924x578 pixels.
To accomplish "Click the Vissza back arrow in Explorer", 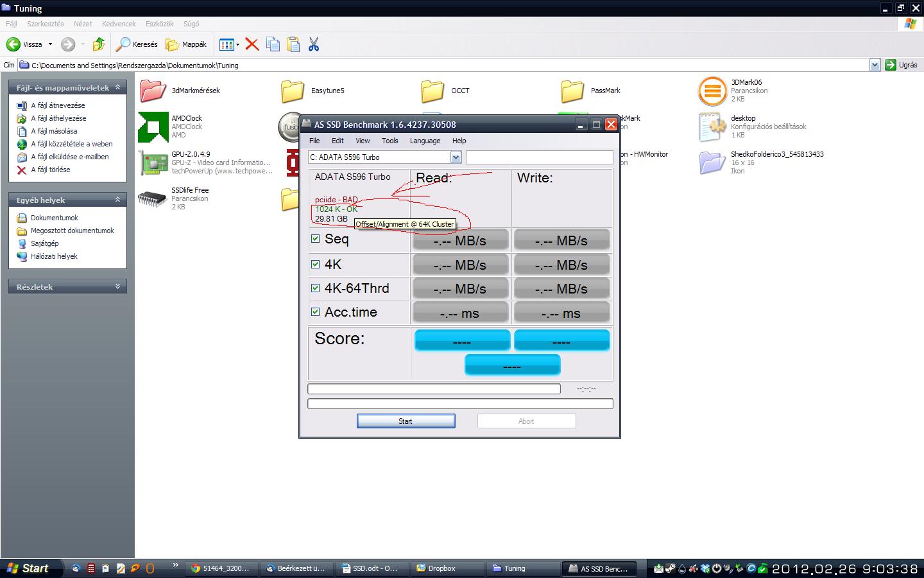I will point(13,44).
